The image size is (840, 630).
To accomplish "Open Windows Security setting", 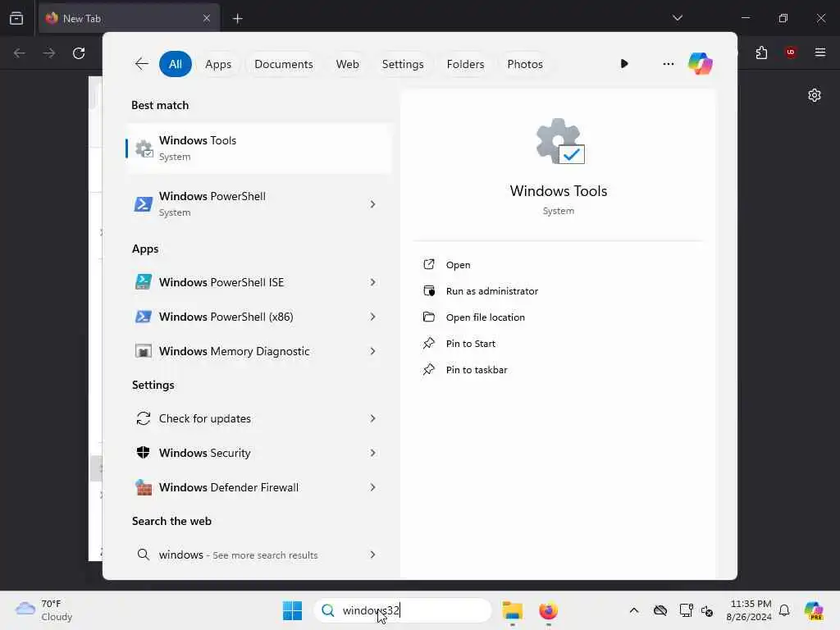I will [x=258, y=453].
